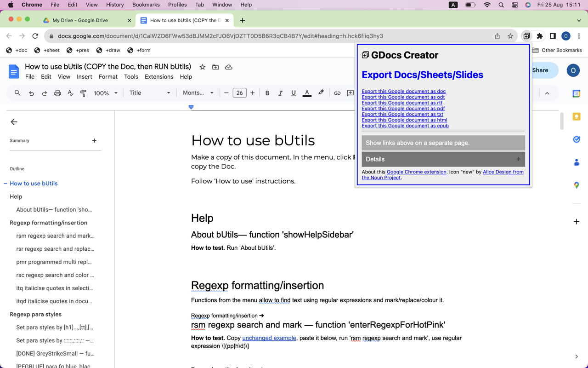Open Google Keep in the side panel
The image size is (588, 368).
pyautogui.click(x=577, y=116)
